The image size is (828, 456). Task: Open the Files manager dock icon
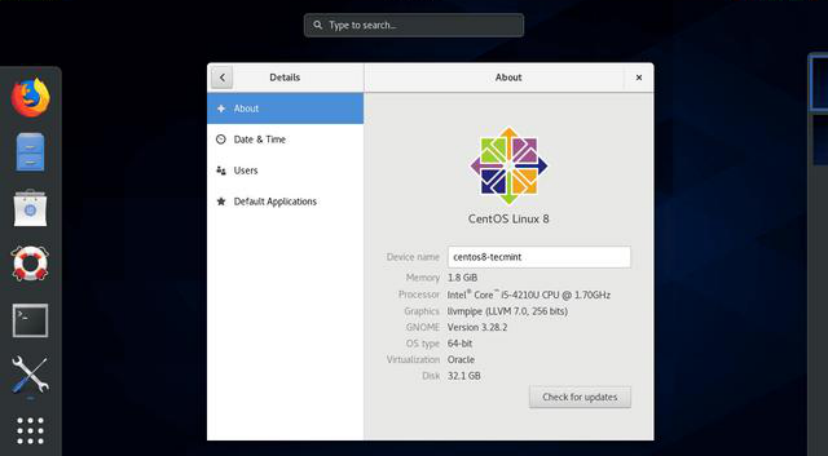tap(30, 152)
